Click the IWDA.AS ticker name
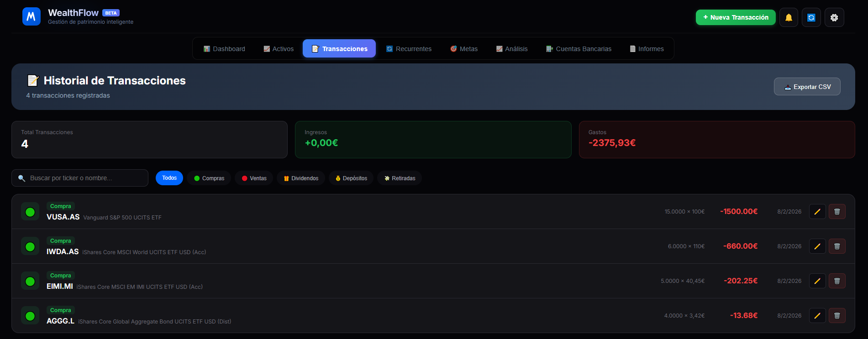The width and height of the screenshot is (868, 339). 63,252
